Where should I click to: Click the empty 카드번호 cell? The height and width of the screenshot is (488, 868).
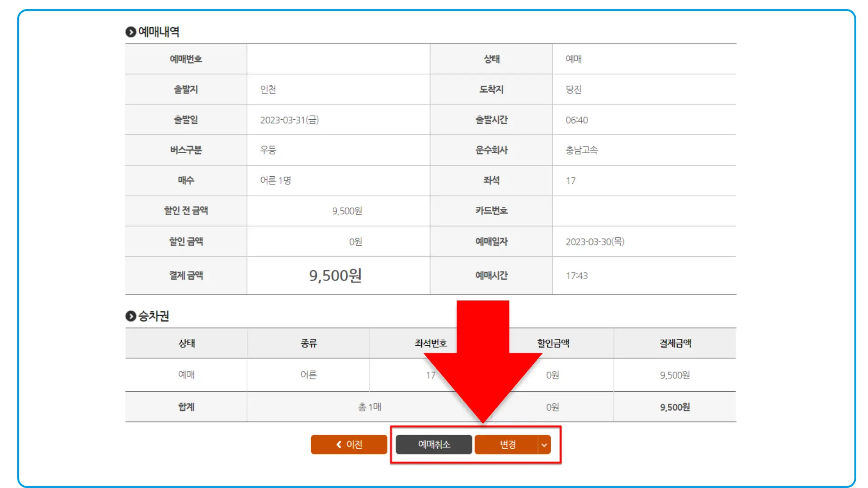644,211
